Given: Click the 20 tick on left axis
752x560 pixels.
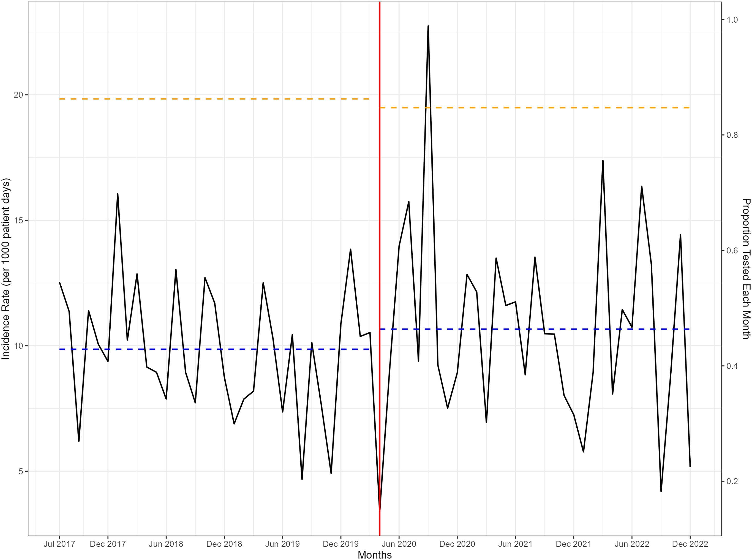Looking at the screenshot, I should (18, 95).
